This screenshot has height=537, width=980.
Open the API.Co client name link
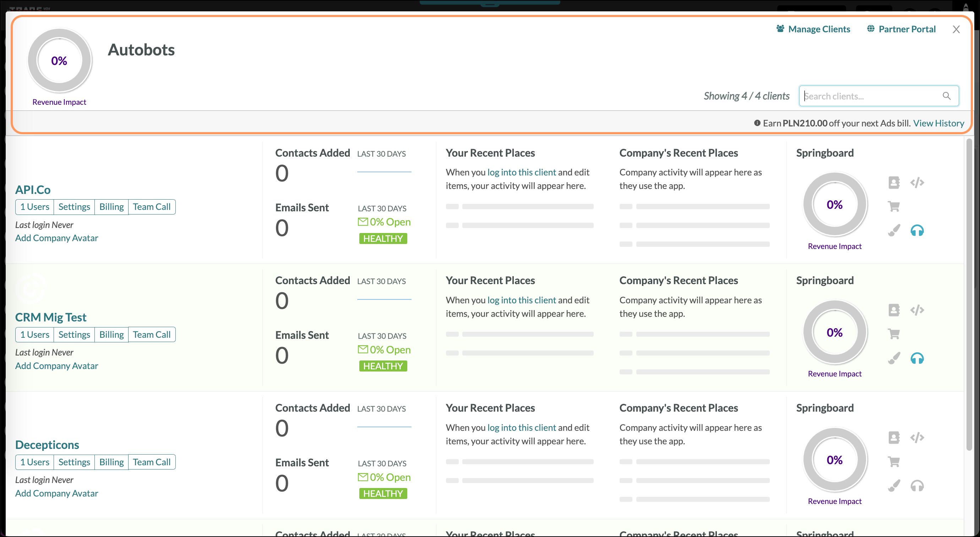pos(33,190)
